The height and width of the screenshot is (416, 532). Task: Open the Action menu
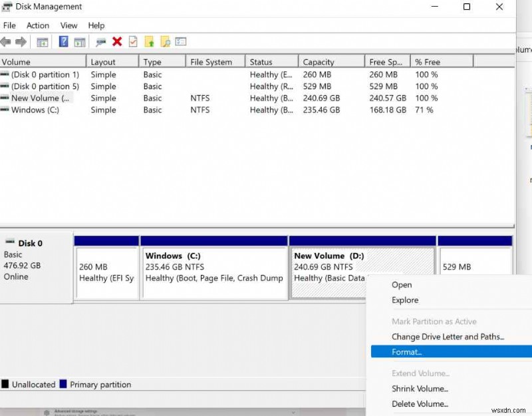[x=38, y=25]
